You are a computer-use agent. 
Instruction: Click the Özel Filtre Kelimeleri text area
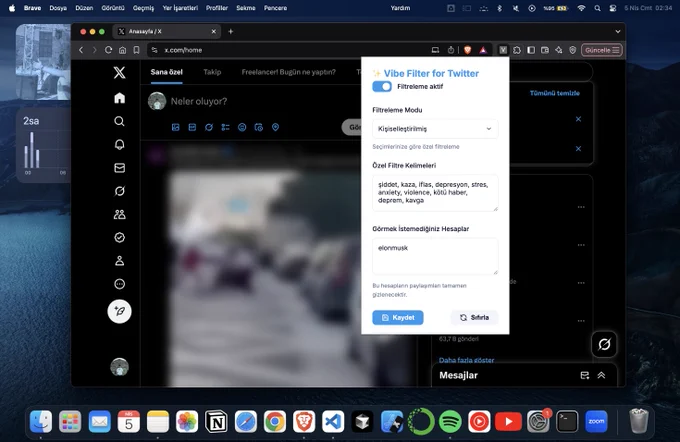pos(435,193)
